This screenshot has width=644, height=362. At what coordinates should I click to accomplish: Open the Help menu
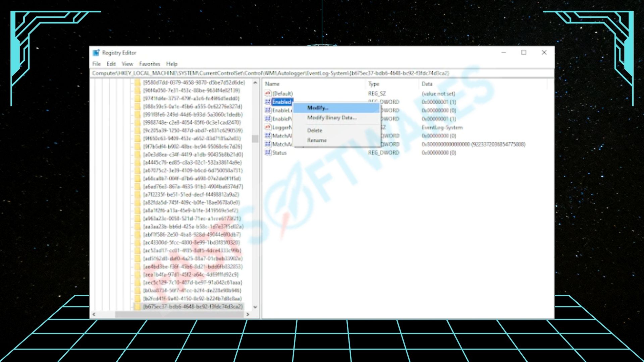coord(172,64)
